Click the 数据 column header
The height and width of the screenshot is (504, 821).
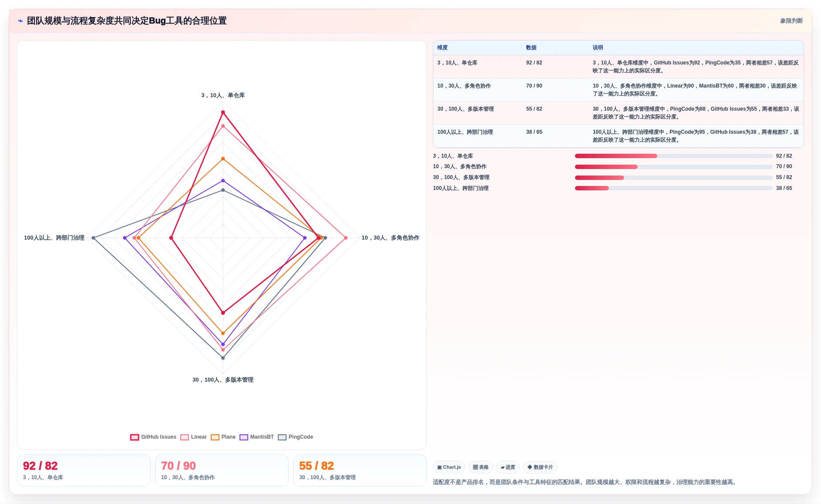531,47
